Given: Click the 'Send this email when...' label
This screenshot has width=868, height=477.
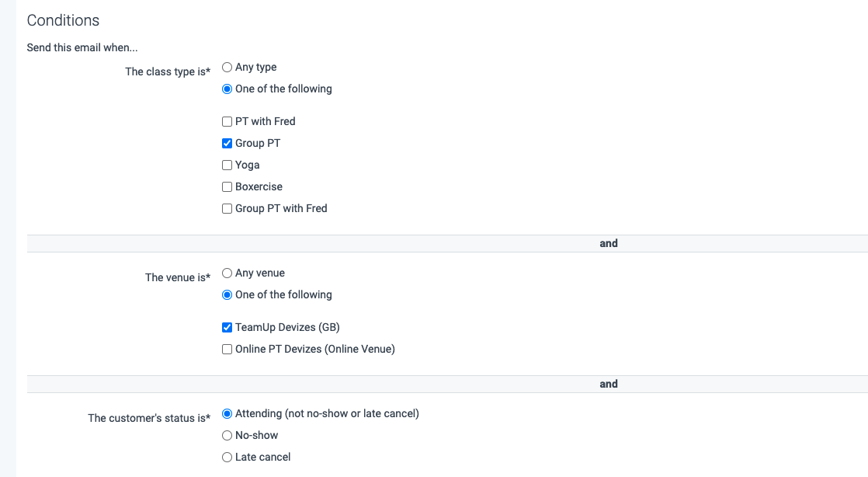Looking at the screenshot, I should (x=82, y=47).
